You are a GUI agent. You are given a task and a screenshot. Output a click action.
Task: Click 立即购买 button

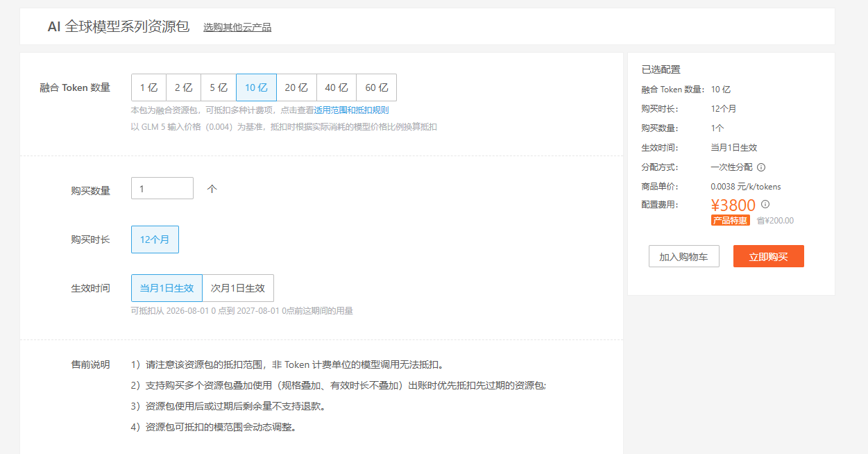click(x=769, y=256)
